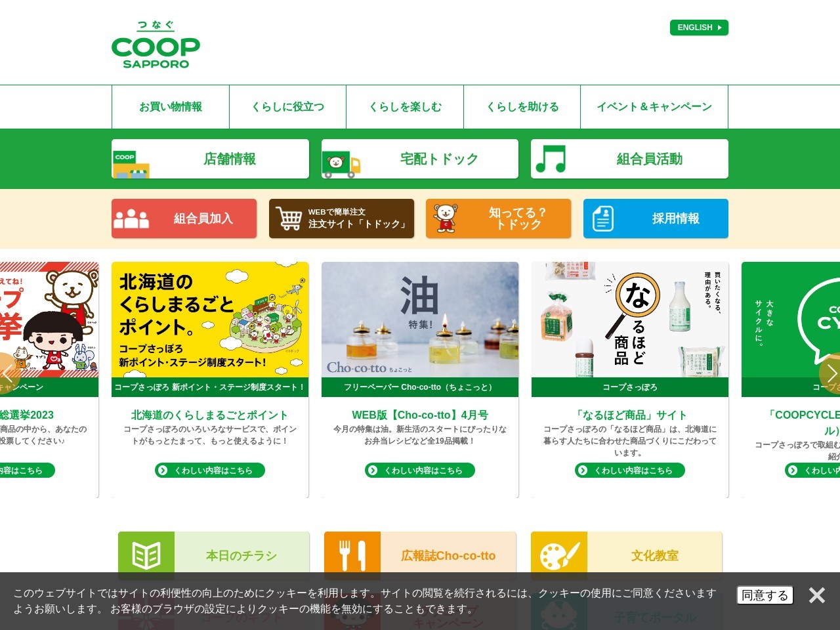The image size is (840, 630).
Task: Open the くらしに役立つ menu
Action: click(x=288, y=107)
